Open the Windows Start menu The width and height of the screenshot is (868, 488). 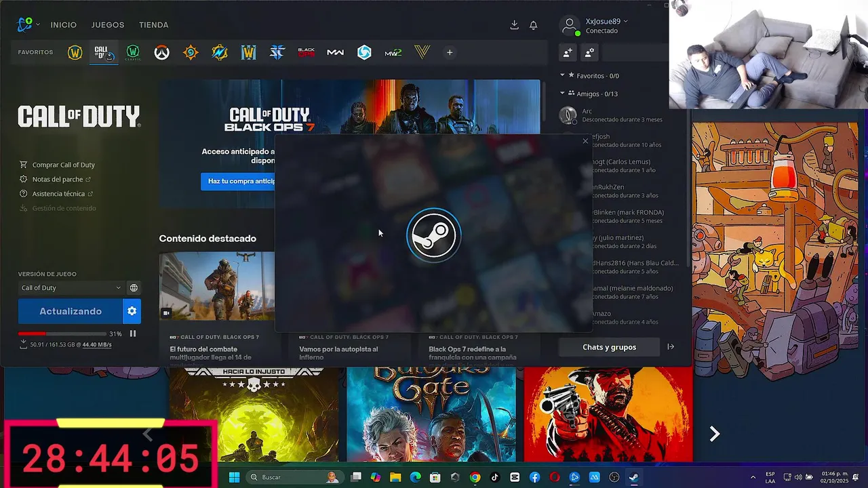pyautogui.click(x=234, y=477)
